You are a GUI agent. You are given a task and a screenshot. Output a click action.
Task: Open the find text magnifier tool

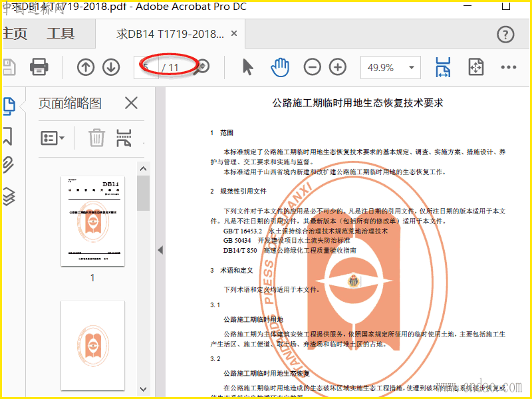[x=202, y=67]
